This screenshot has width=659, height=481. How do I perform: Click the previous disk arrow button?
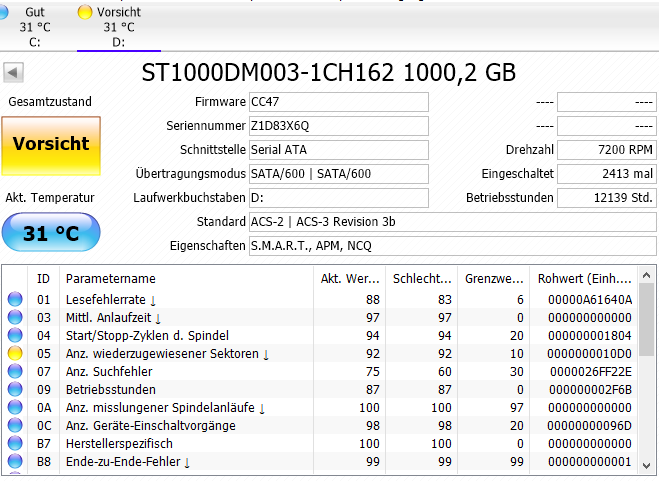pyautogui.click(x=13, y=73)
